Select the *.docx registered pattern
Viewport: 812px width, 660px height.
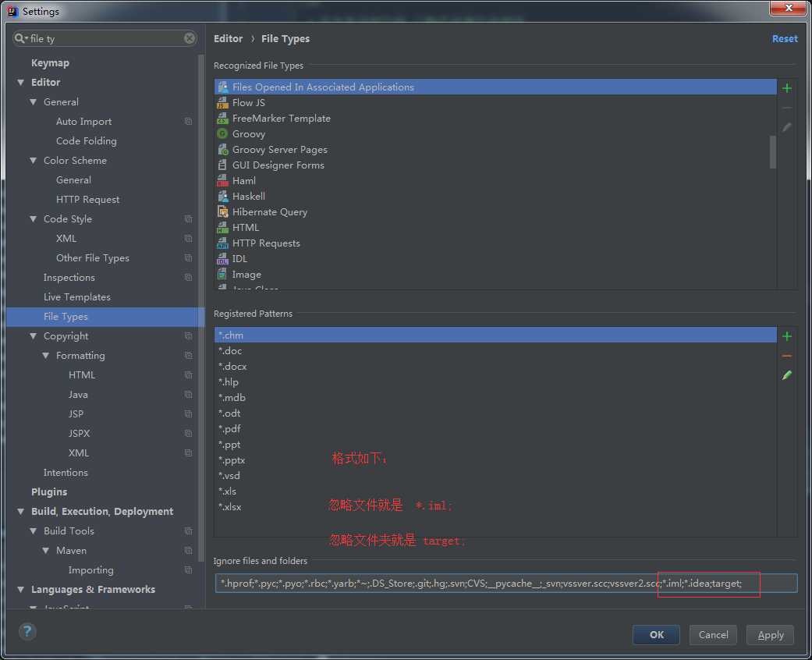[x=495, y=366]
